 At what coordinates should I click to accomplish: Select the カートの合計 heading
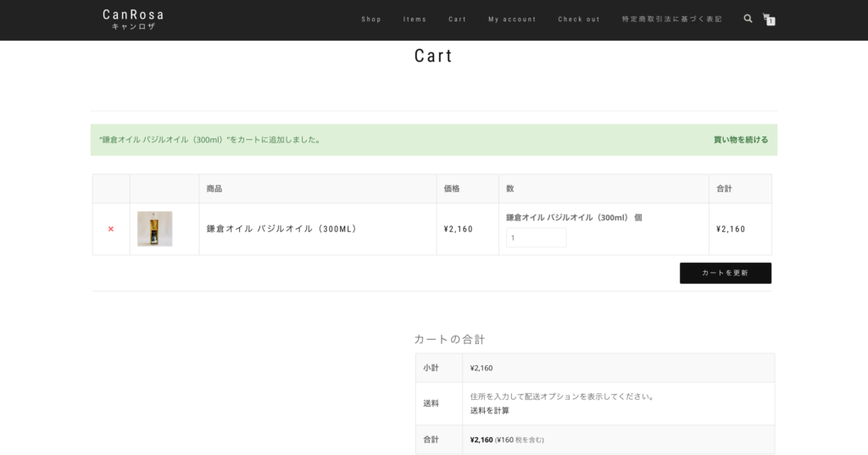449,339
